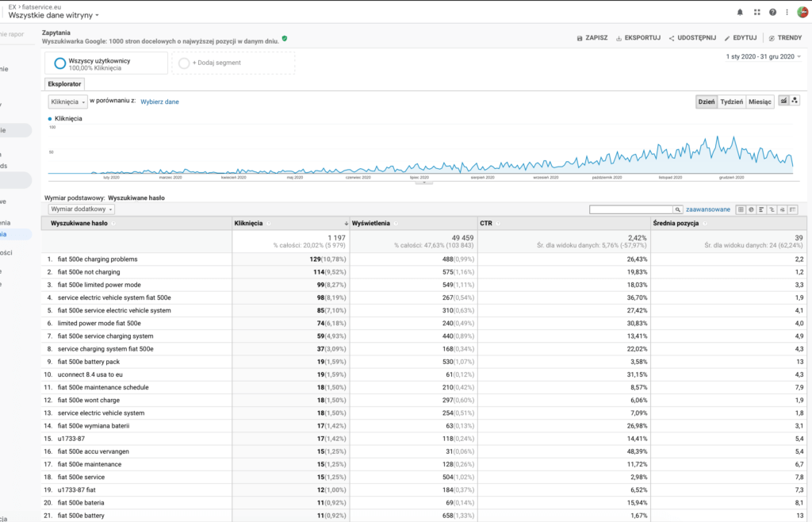Set chart granularity to Tydzień
812x522 pixels.
pyautogui.click(x=732, y=102)
